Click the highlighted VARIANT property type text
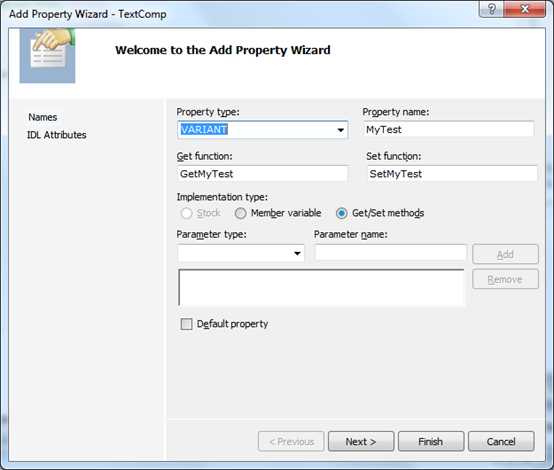This screenshot has height=470, width=554. pyautogui.click(x=204, y=129)
